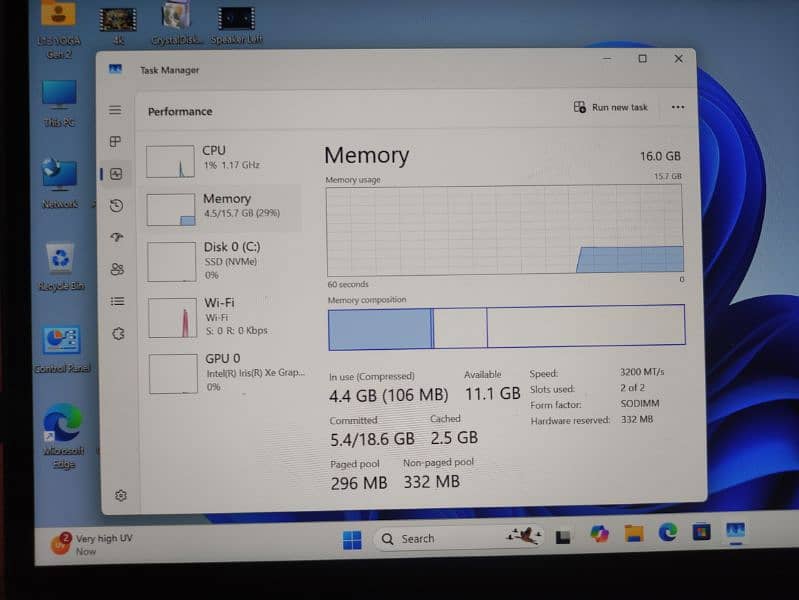This screenshot has height=600, width=799.
Task: Select the GPU 0 performance entry
Action: 225,373
